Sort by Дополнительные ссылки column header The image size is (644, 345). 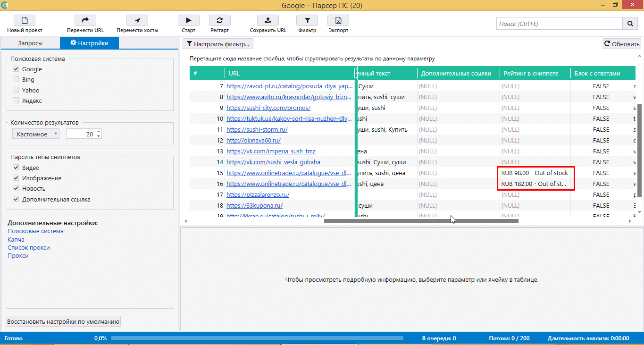459,73
